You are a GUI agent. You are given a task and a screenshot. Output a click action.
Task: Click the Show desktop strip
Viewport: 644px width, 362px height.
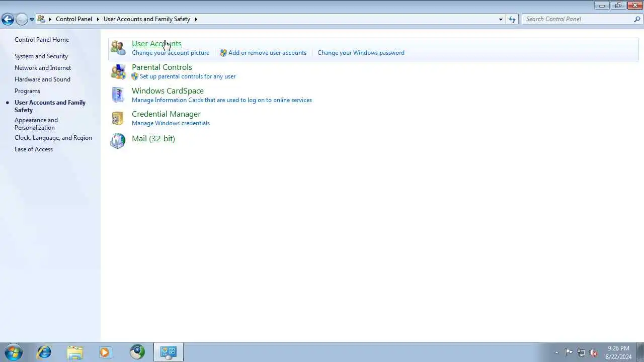640,352
